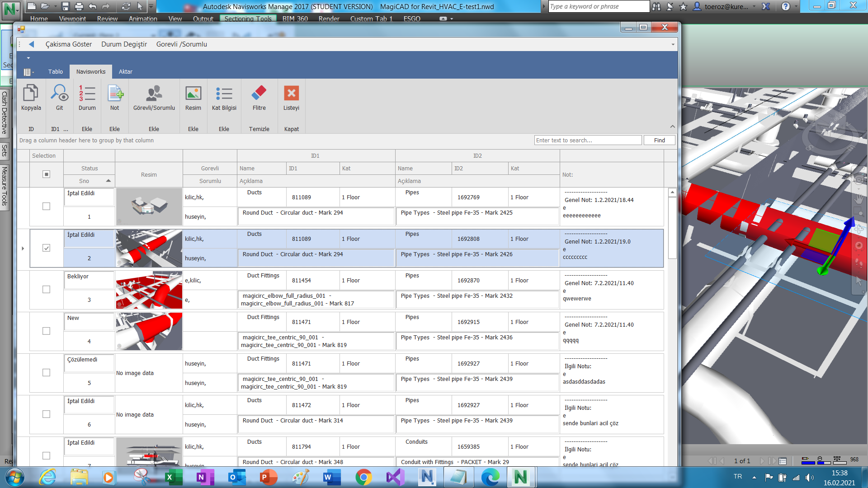Check the selection box for row 6
Viewport: 868px width, 488px height.
46,414
